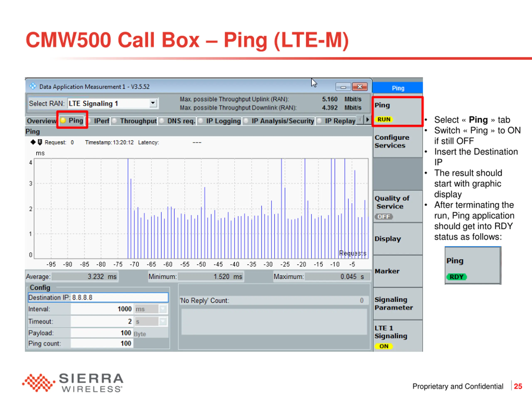The height and width of the screenshot is (399, 532).
Task: Open the Select RAN dropdown
Action: click(x=153, y=103)
